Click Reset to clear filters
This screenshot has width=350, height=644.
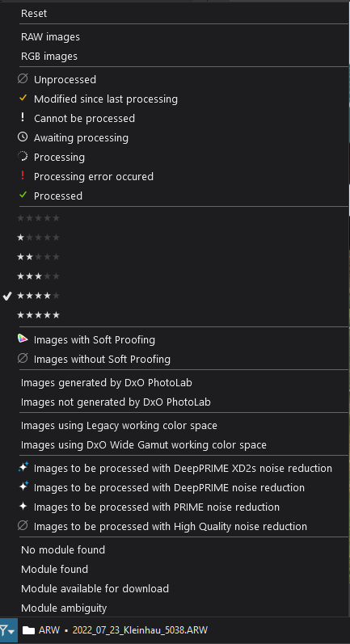[34, 14]
